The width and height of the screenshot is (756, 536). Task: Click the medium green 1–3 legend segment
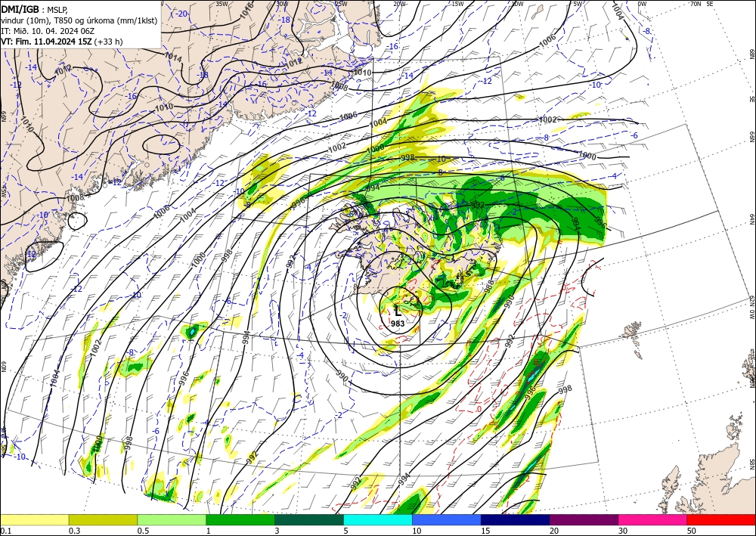[240, 519]
